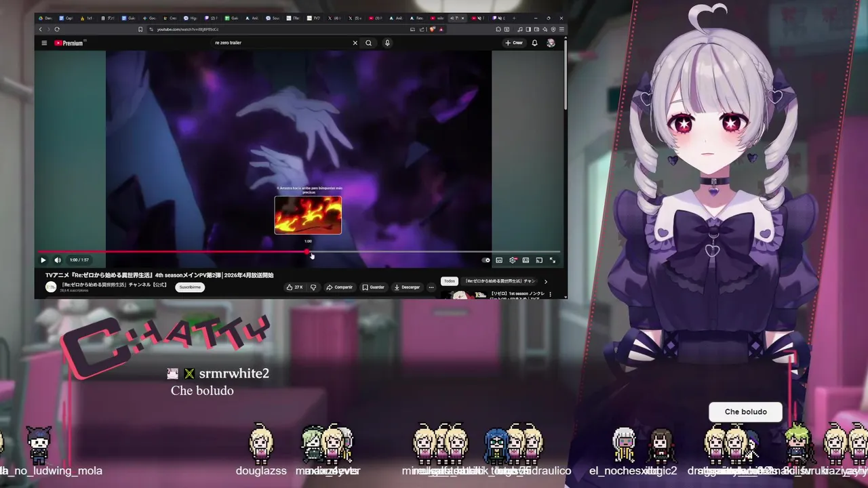Show more filter chips with the right arrow
The height and width of the screenshot is (488, 868).
click(x=546, y=281)
